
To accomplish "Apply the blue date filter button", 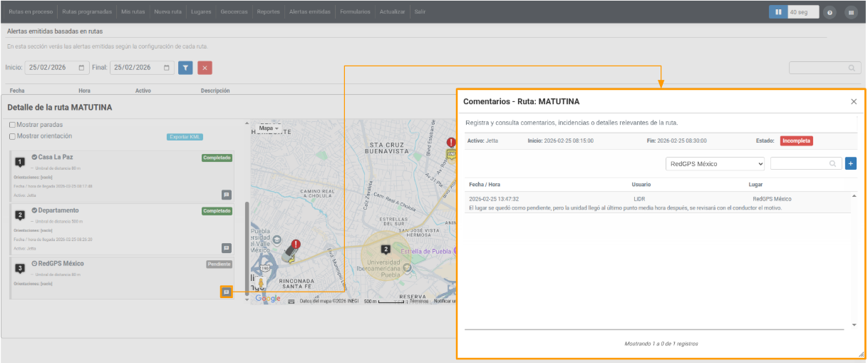I will point(185,68).
